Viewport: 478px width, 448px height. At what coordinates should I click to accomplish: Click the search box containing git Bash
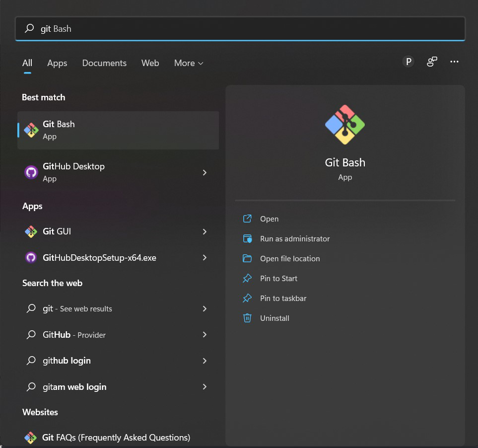tap(240, 29)
